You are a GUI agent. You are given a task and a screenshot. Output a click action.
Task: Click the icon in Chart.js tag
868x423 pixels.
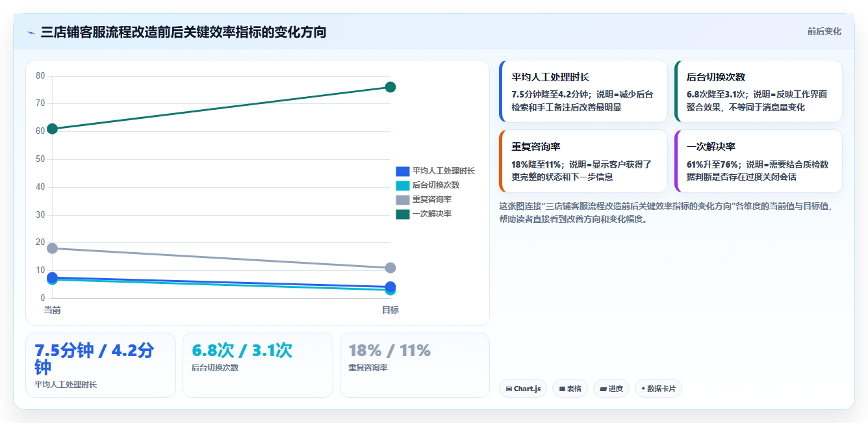pos(509,389)
